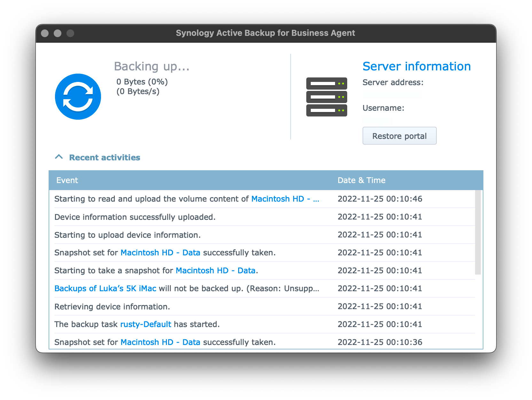Click the Date & Time column header

pos(362,180)
